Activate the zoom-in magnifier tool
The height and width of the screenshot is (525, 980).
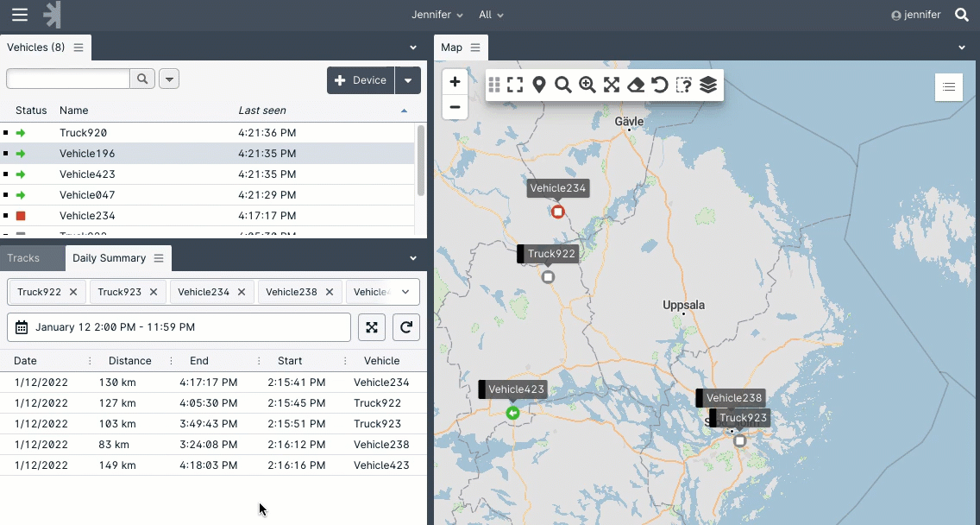(587, 85)
